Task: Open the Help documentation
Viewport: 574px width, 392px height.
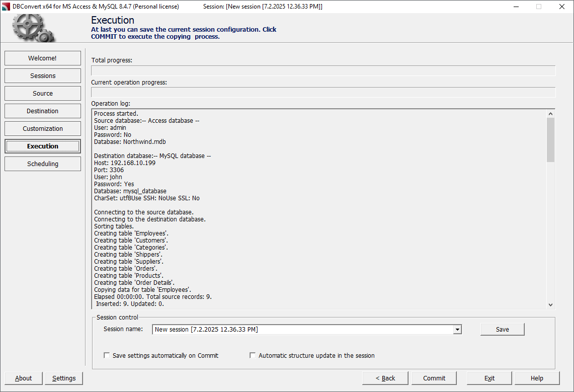Action: (x=537, y=378)
